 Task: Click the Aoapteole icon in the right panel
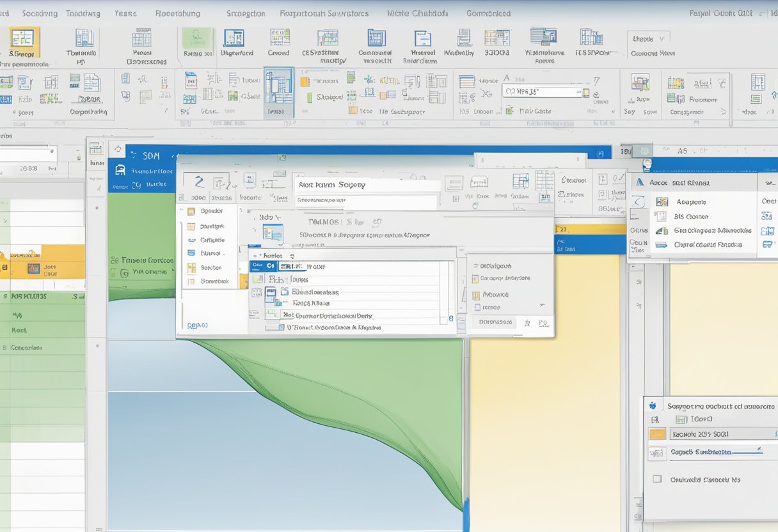[x=662, y=202]
